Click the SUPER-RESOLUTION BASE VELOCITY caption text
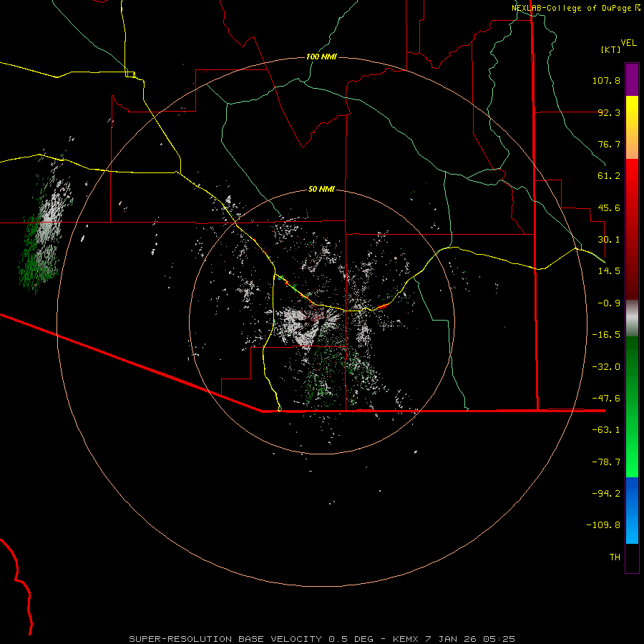Image resolution: width=644 pixels, height=644 pixels. [x=225, y=639]
